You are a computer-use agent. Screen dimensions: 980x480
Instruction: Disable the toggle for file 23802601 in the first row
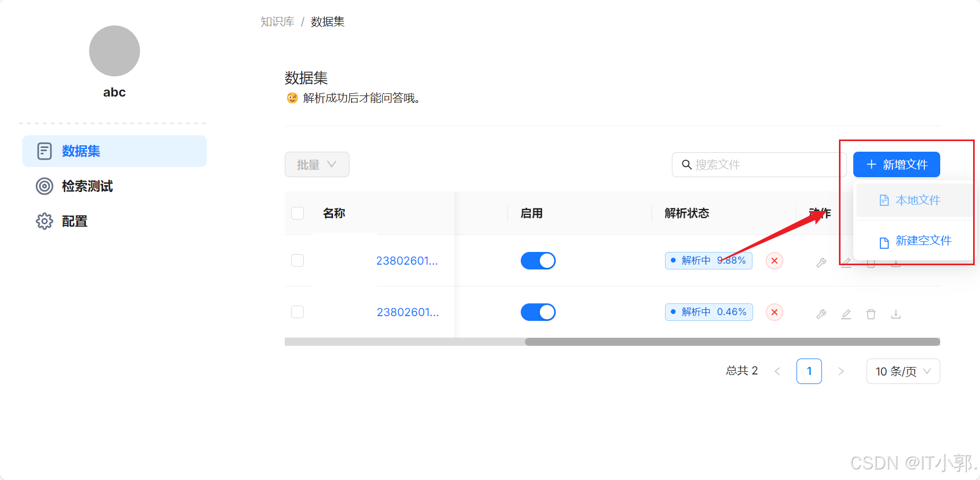pyautogui.click(x=538, y=260)
